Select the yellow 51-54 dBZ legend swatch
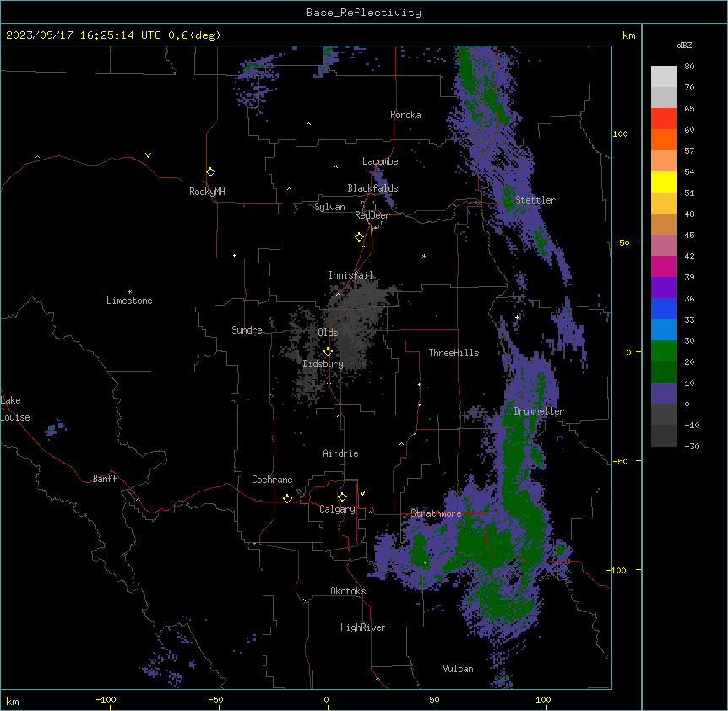The width and height of the screenshot is (728, 711). 664,182
